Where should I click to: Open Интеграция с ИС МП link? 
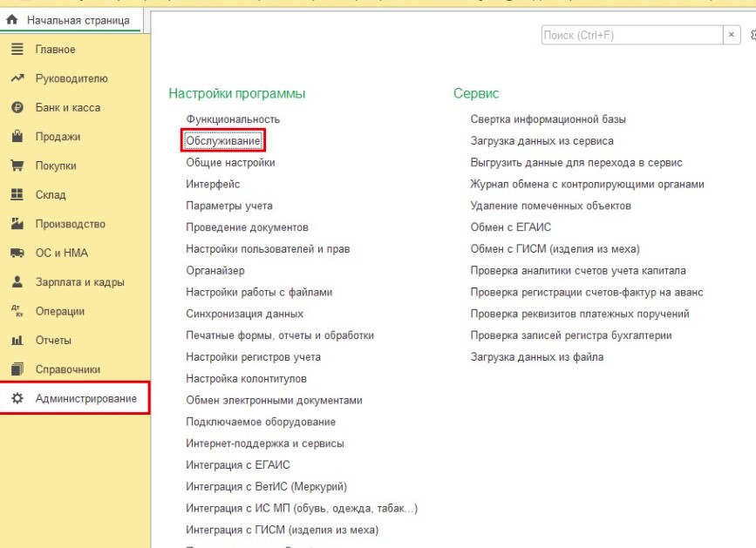point(302,508)
